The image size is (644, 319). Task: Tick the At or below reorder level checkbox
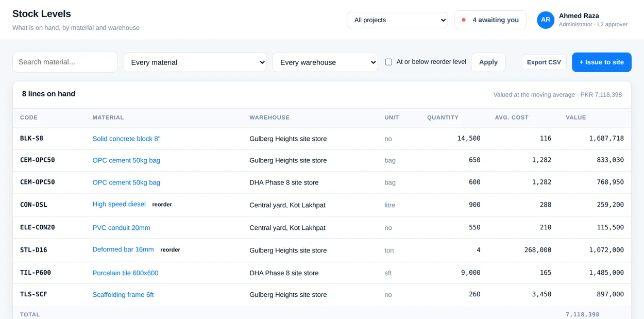[388, 62]
